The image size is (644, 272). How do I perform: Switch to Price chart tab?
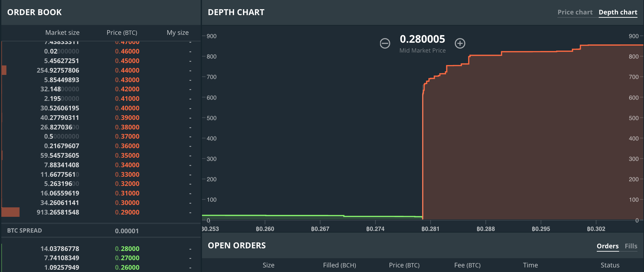[x=575, y=12]
